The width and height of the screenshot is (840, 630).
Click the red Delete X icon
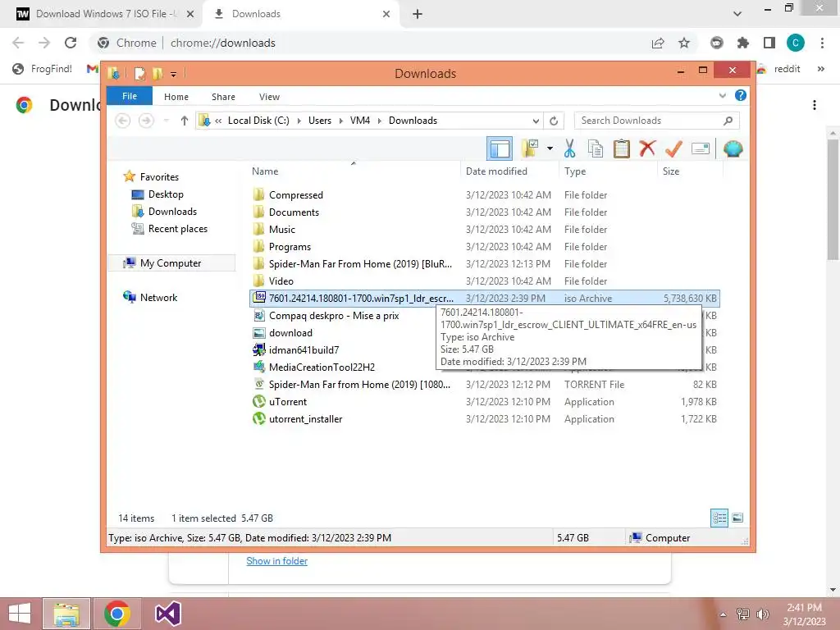(x=647, y=148)
